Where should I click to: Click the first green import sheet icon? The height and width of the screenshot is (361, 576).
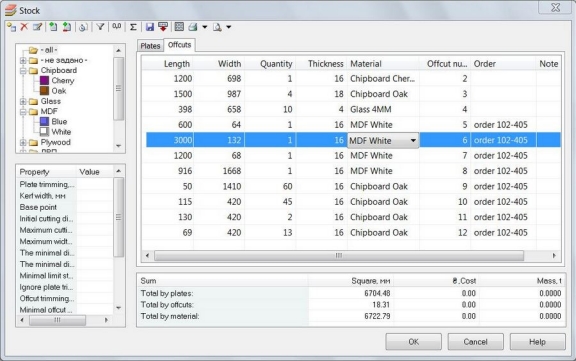(x=53, y=27)
